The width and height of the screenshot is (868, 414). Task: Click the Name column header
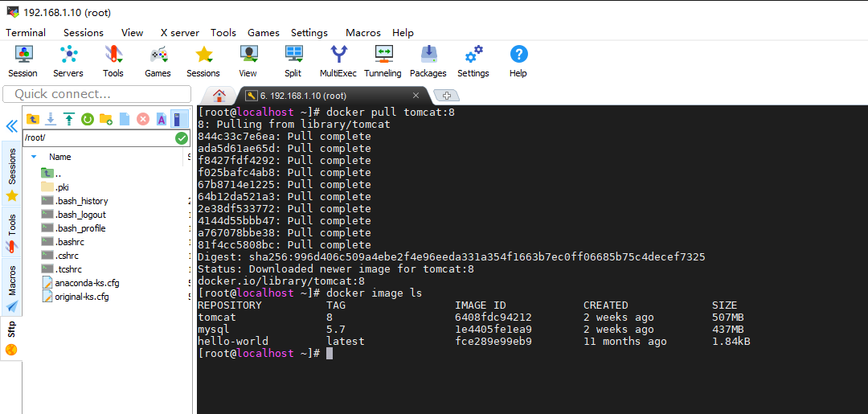click(59, 157)
